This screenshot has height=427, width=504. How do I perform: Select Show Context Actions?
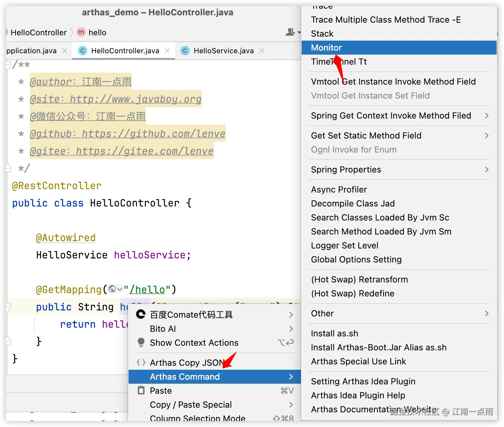pyautogui.click(x=215, y=342)
